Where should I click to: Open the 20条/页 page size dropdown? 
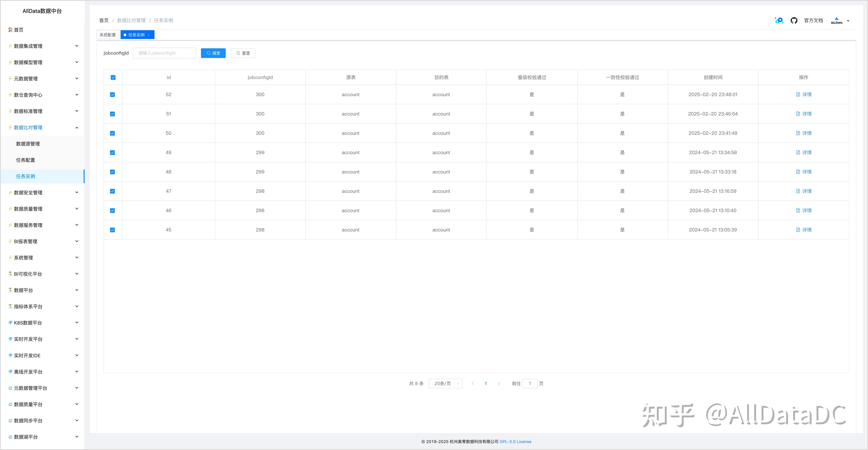[445, 384]
